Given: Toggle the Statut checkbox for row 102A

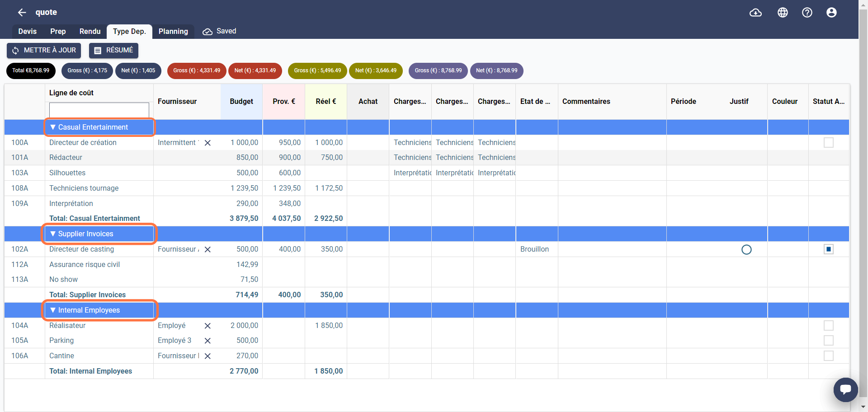Looking at the screenshot, I should [829, 249].
